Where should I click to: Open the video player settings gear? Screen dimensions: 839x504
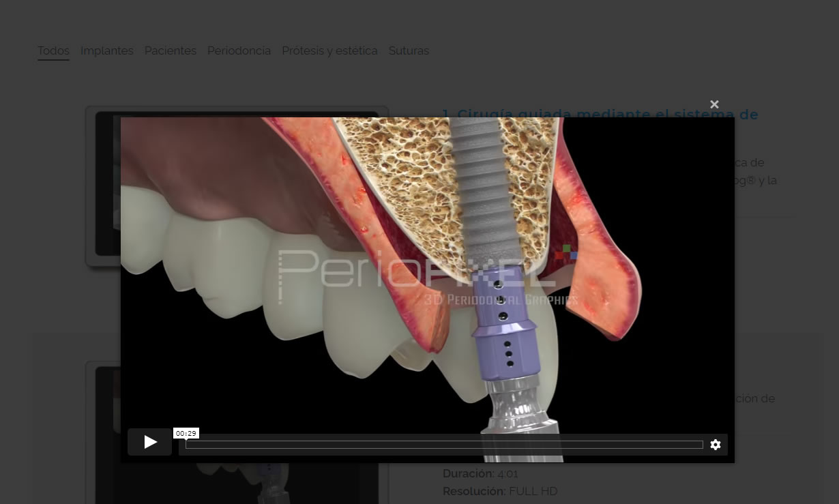[716, 445]
